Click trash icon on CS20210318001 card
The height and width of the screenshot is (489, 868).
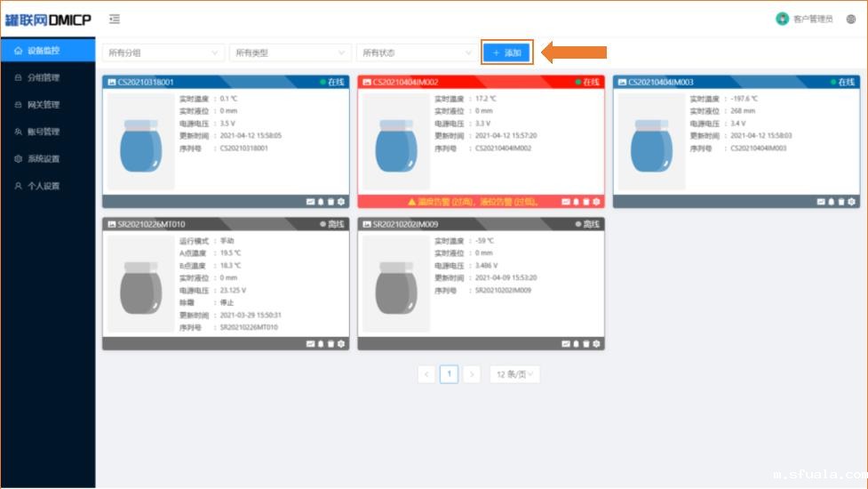(x=330, y=202)
